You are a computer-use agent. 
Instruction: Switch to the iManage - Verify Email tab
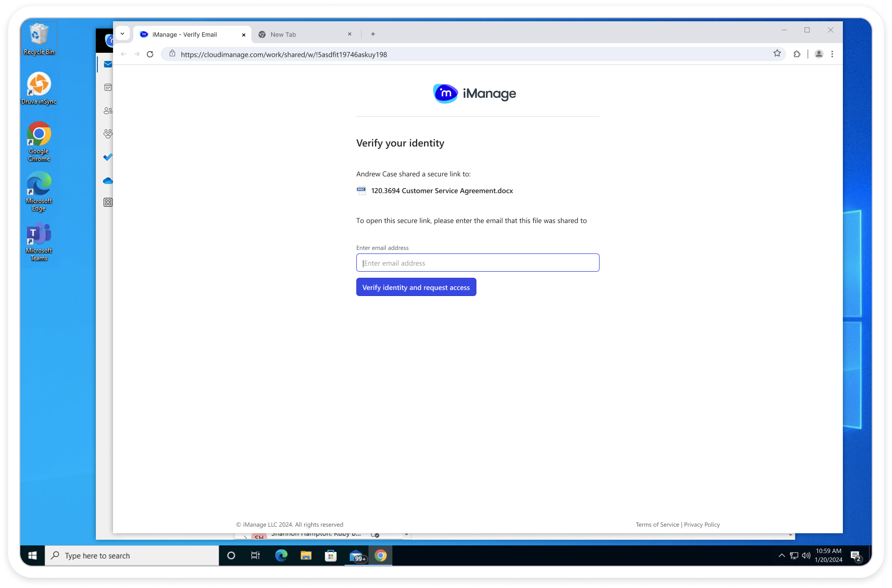tap(193, 34)
